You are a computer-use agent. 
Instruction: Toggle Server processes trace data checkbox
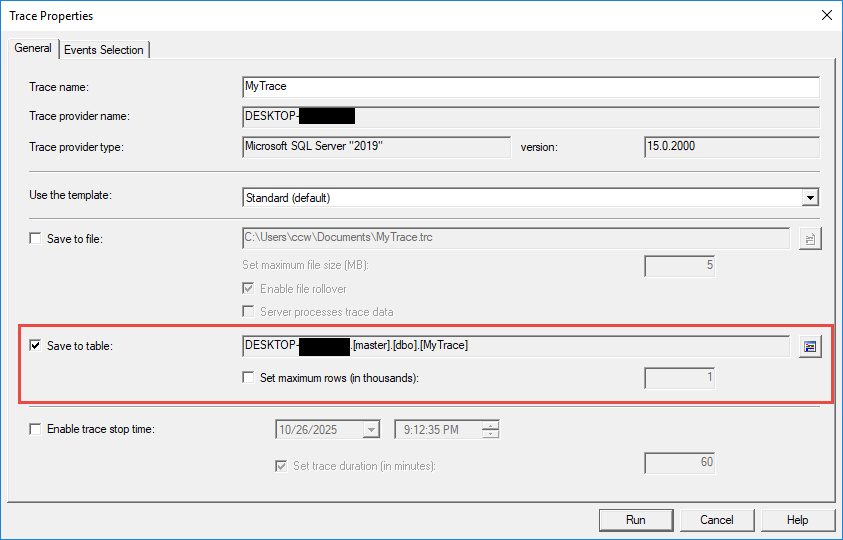tap(248, 311)
